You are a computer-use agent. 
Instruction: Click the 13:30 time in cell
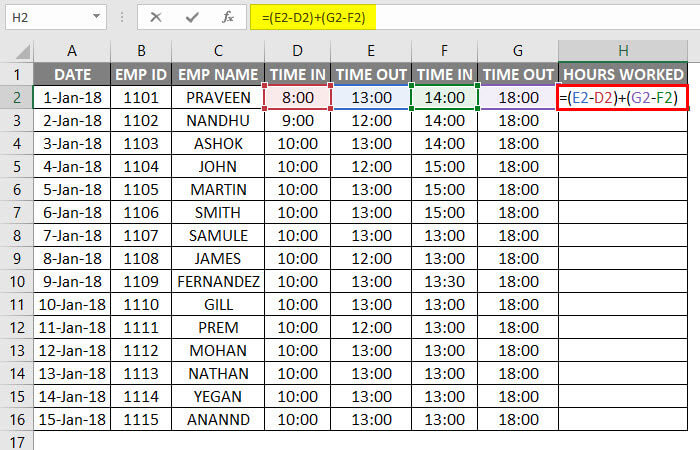pyautogui.click(x=444, y=282)
